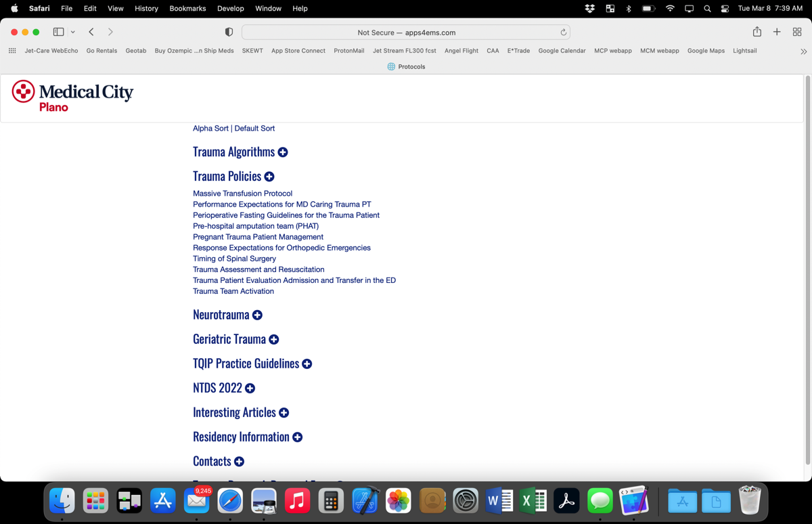Viewport: 812px width, 524px height.
Task: Show the Safari tab overview
Action: tap(797, 32)
